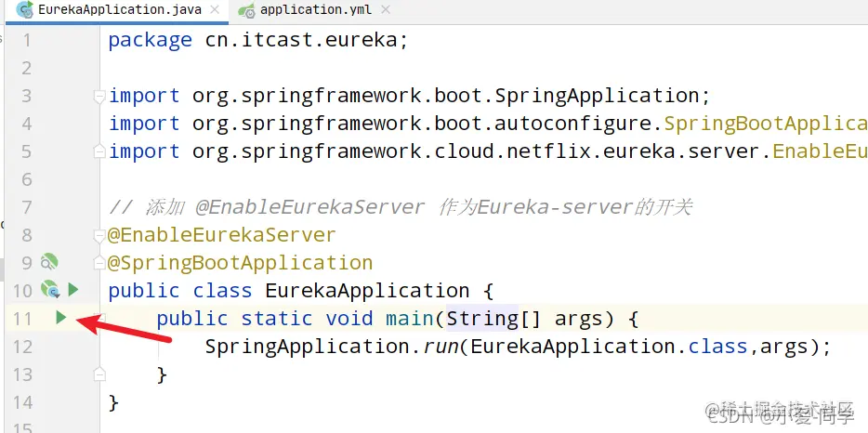Screen dimensions: 868x433
Task: Toggle the fold marker beside @SpringBootApplication
Action: pyautogui.click(x=99, y=262)
